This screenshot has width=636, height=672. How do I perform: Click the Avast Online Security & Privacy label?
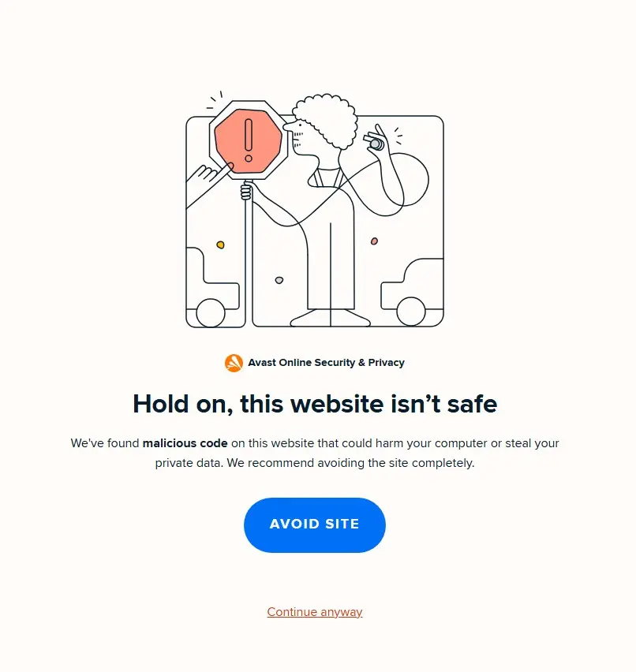coord(326,363)
